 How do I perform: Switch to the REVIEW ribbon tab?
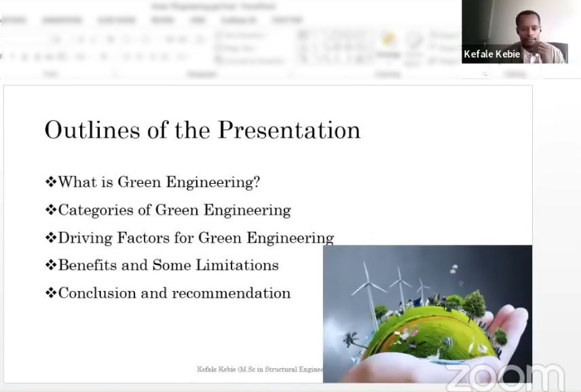[163, 20]
